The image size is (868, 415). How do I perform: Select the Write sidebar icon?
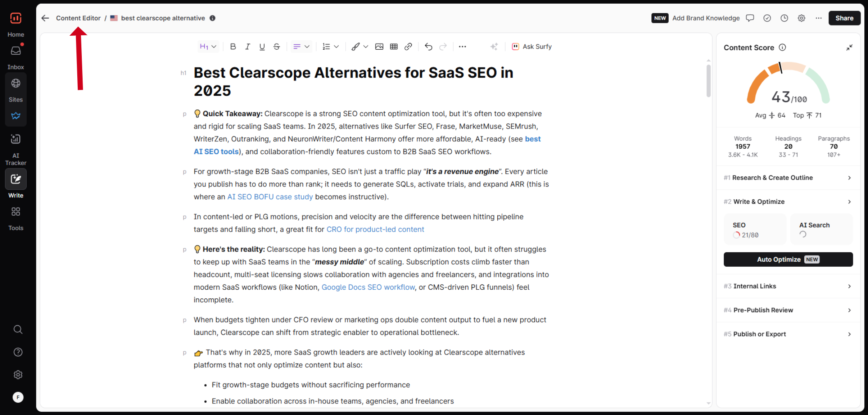(16, 179)
